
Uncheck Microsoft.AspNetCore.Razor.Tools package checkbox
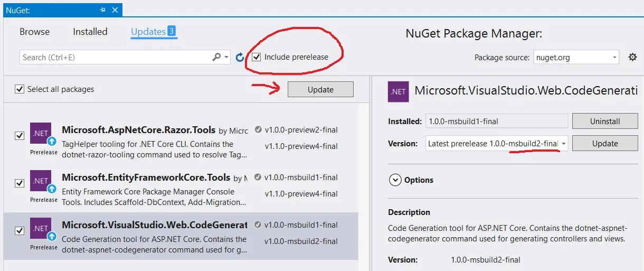(20, 136)
